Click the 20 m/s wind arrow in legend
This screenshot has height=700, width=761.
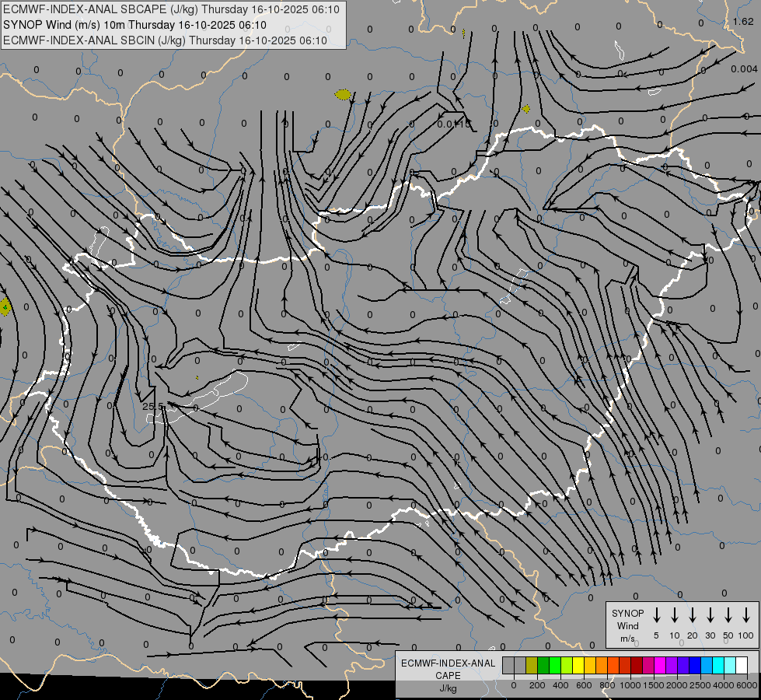point(693,615)
